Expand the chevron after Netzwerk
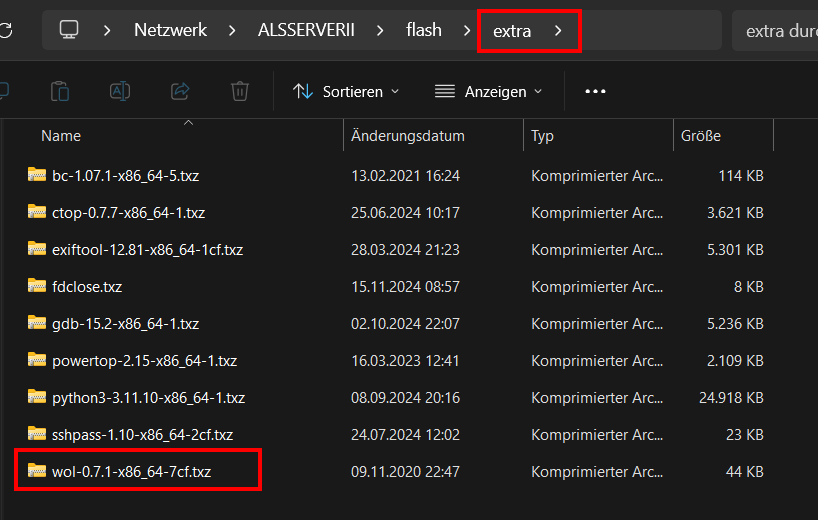This screenshot has height=520, width=818. tap(232, 31)
